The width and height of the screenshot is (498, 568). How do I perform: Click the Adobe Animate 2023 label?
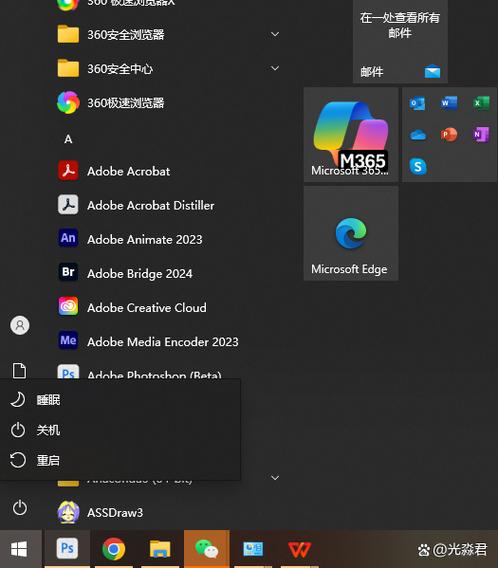point(145,239)
